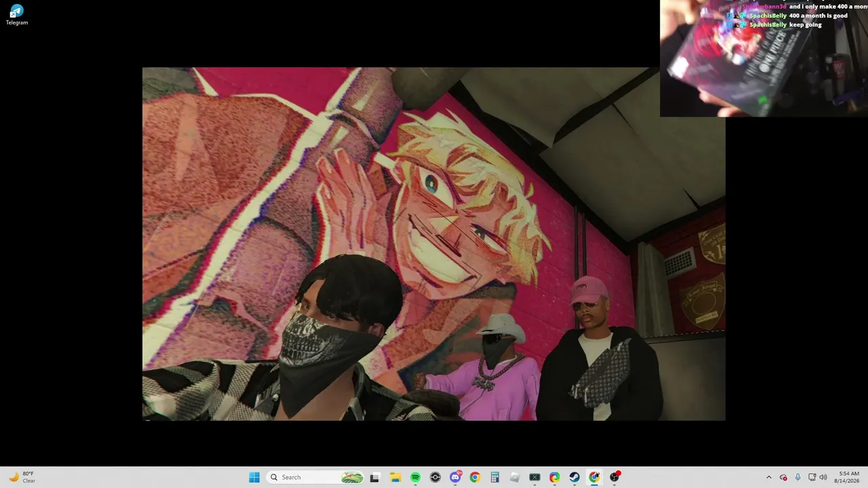Launch Steam from the taskbar
The image size is (868, 488).
point(574,477)
